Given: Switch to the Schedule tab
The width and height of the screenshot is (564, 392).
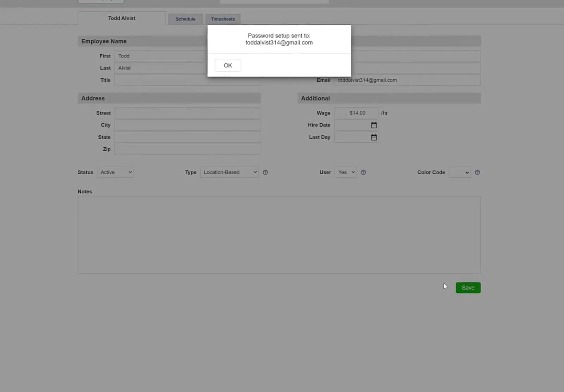Looking at the screenshot, I should point(185,19).
